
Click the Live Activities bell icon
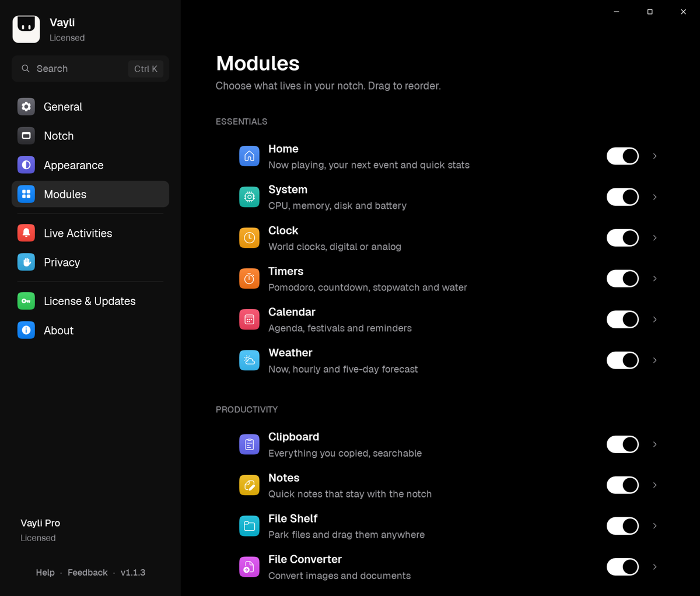tap(26, 233)
